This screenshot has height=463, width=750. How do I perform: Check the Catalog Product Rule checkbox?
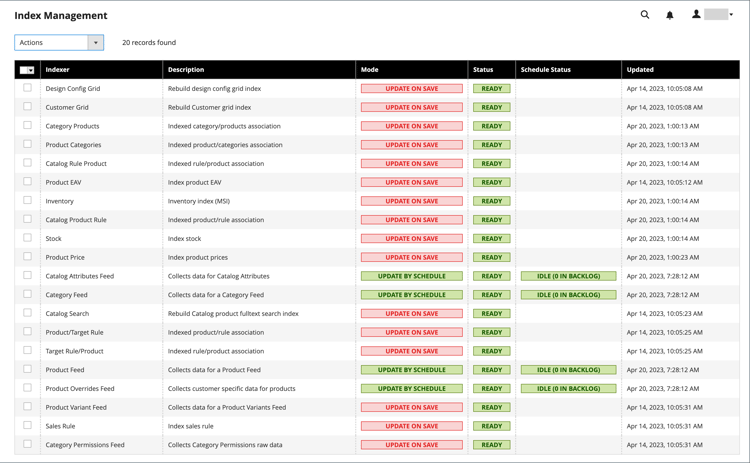pos(27,219)
